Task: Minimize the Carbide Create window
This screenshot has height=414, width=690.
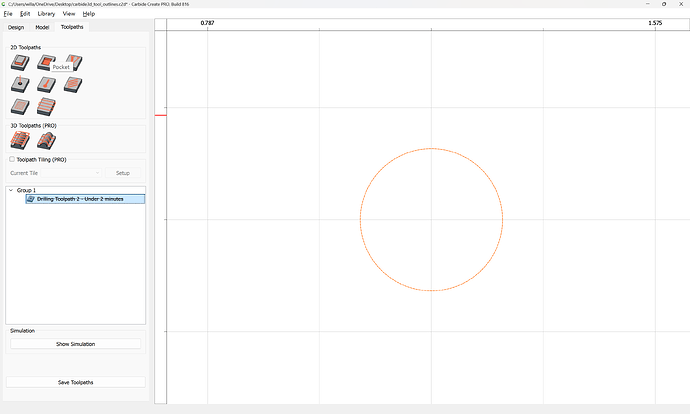Action: pyautogui.click(x=648, y=4)
